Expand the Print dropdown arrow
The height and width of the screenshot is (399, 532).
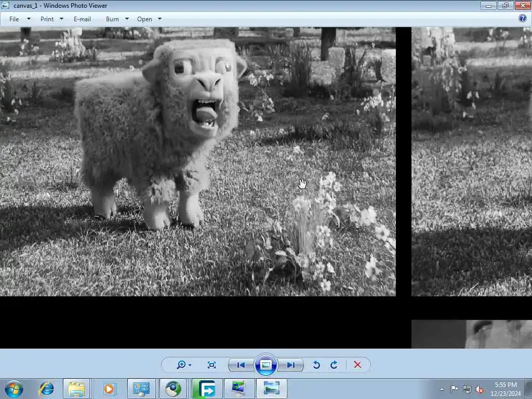coord(61,19)
